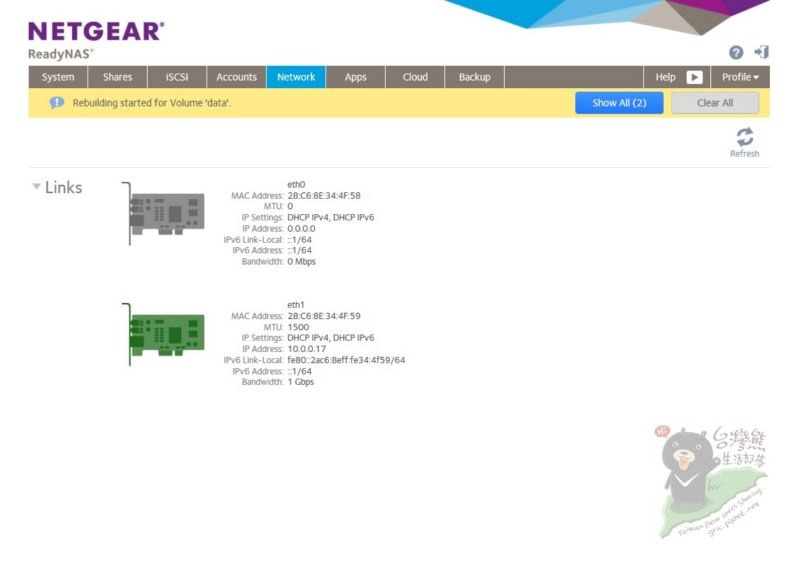800x571 pixels.
Task: Select the Network tab
Action: pos(296,77)
